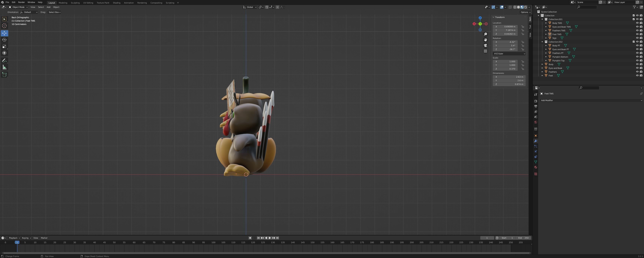Open the Material properties tab icon
Screen dimensions: 644x258
536,167
